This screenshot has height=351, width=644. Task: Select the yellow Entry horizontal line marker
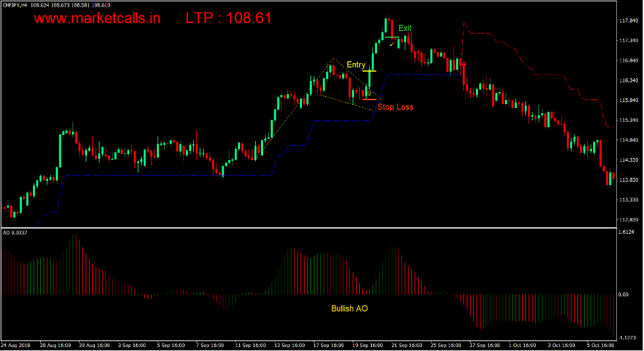click(x=369, y=70)
